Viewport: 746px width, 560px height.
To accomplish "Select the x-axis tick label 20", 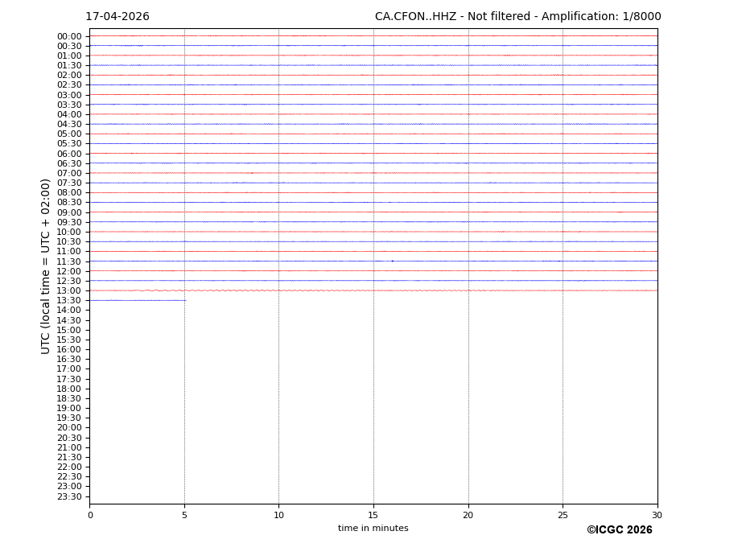I will pos(468,516).
